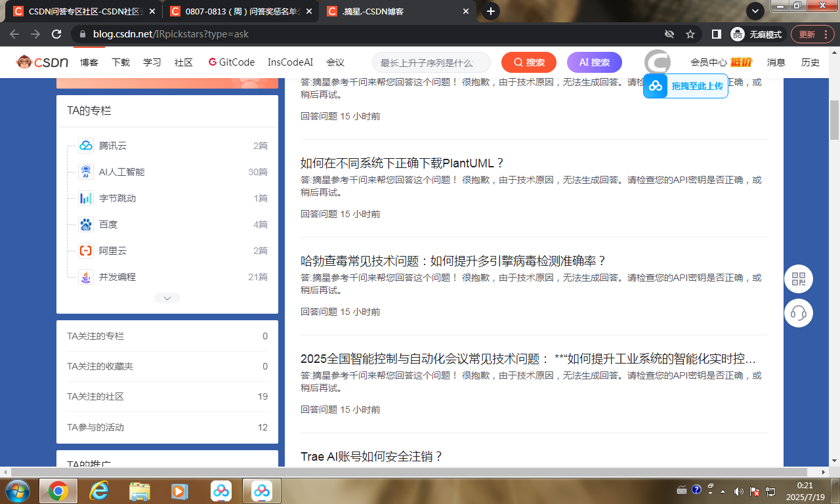Toggle the bookmark star for this page
The height and width of the screenshot is (504, 840).
(x=690, y=33)
